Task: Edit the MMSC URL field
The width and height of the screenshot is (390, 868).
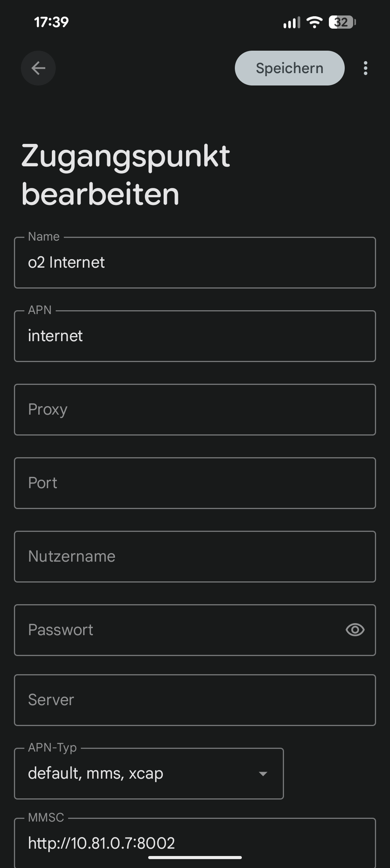Action: click(195, 843)
